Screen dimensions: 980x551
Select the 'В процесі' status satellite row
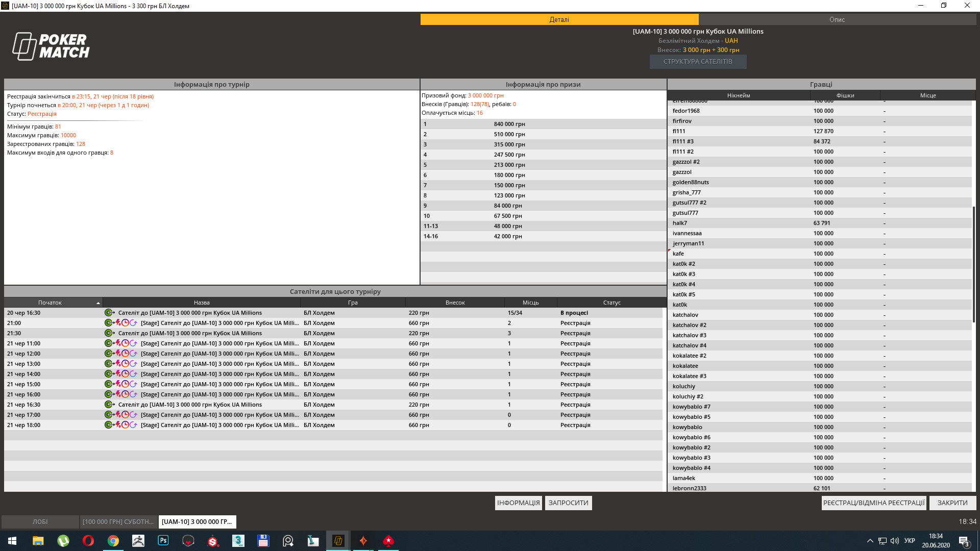click(333, 313)
